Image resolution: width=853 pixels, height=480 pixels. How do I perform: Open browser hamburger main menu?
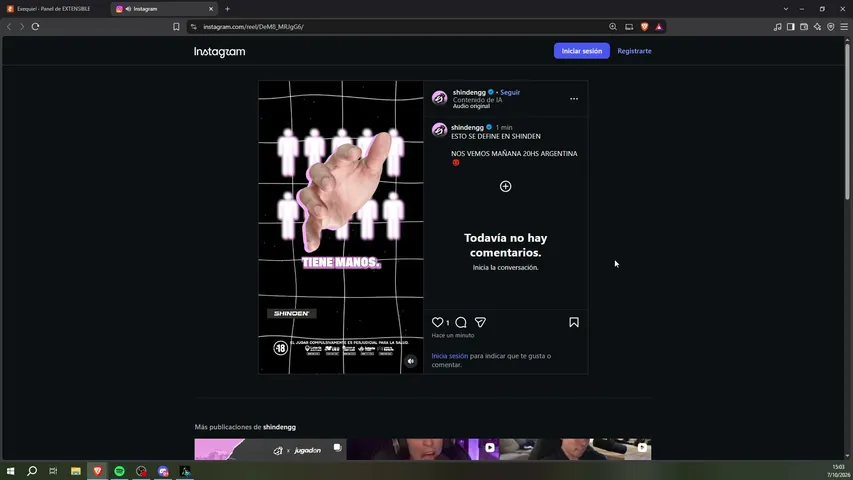point(844,26)
